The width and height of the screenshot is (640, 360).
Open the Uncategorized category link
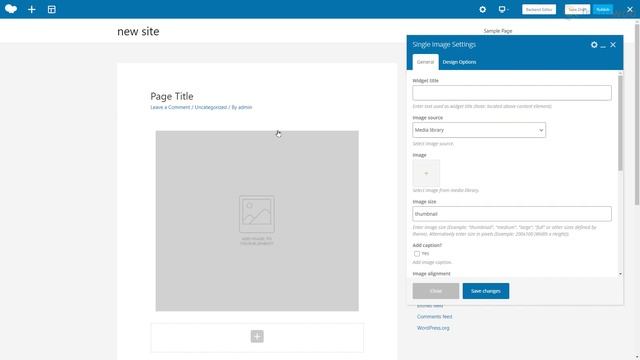211,107
